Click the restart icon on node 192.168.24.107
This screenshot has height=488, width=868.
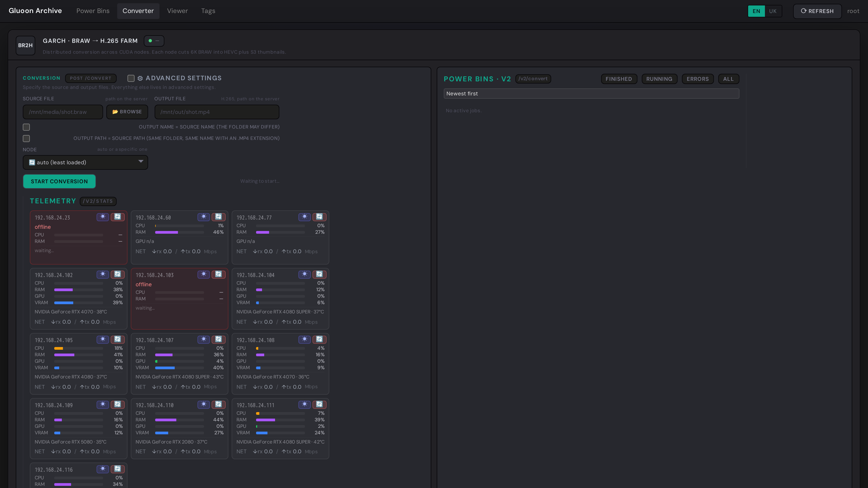pyautogui.click(x=218, y=339)
